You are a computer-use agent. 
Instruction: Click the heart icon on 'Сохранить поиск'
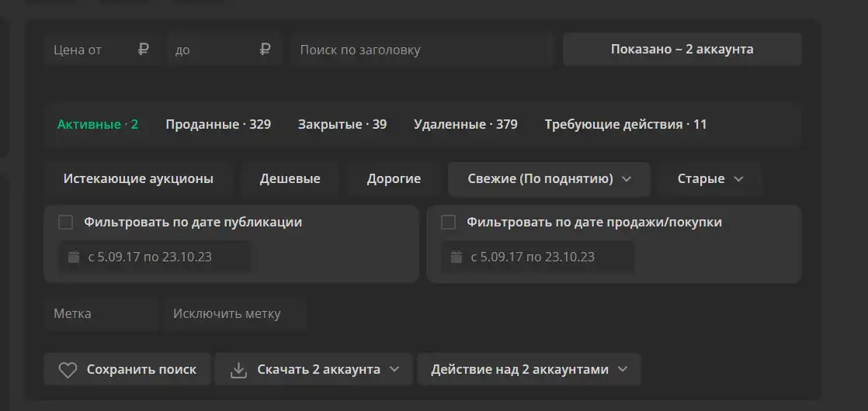pos(68,370)
